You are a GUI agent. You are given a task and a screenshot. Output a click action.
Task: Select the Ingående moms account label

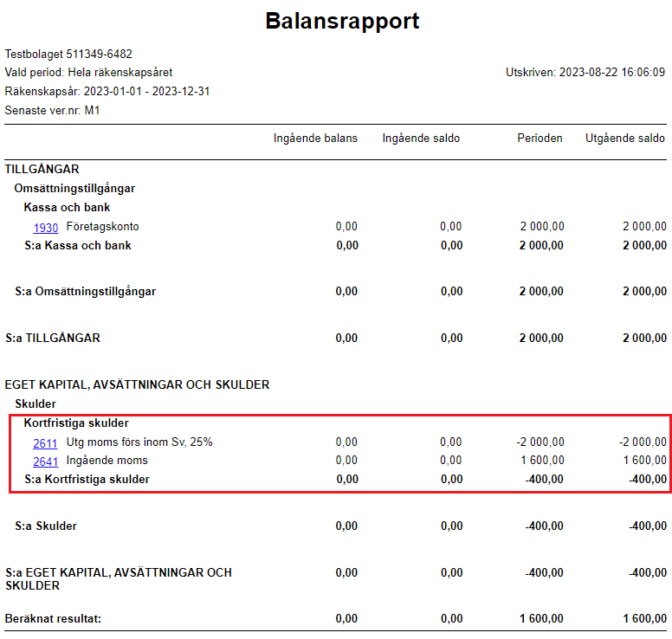107,461
